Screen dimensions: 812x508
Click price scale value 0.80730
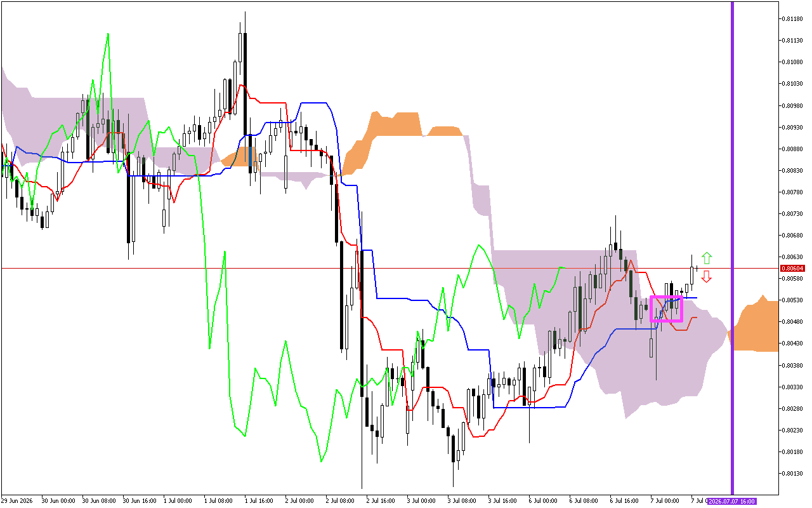793,213
